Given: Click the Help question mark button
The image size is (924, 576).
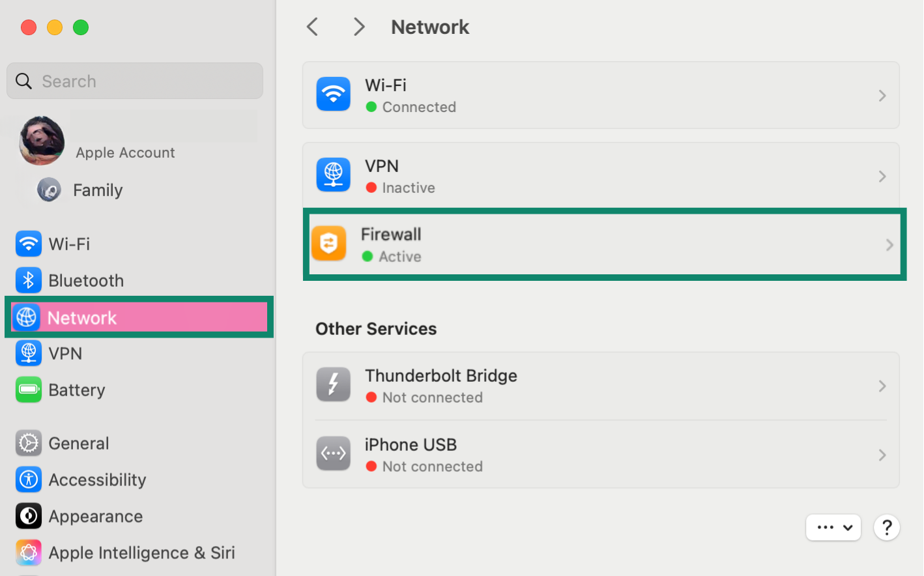Looking at the screenshot, I should click(887, 528).
